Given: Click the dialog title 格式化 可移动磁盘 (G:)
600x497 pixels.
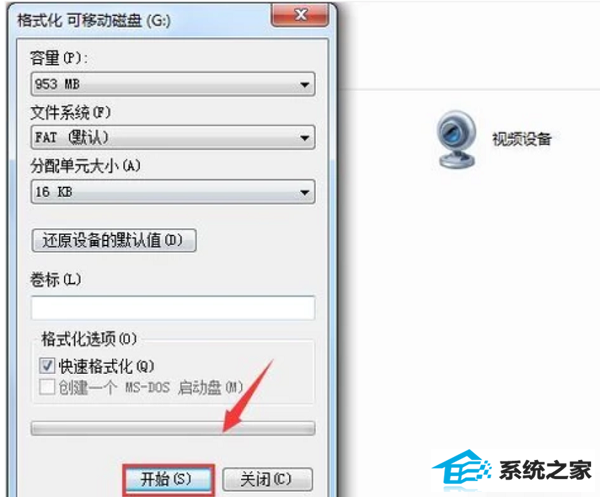Looking at the screenshot, I should pyautogui.click(x=94, y=20).
